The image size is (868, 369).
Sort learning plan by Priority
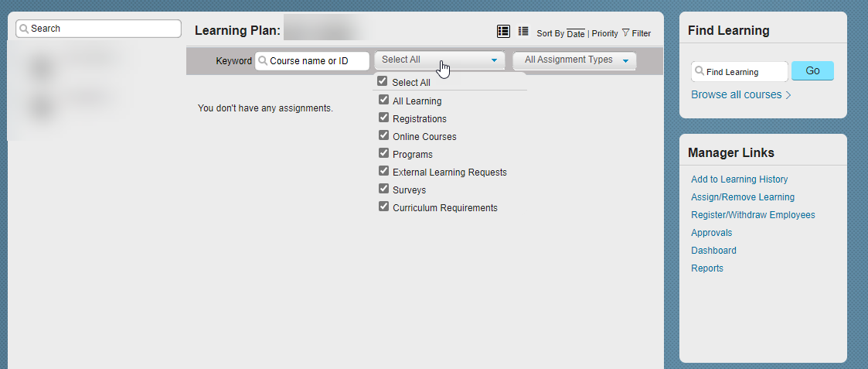point(605,34)
